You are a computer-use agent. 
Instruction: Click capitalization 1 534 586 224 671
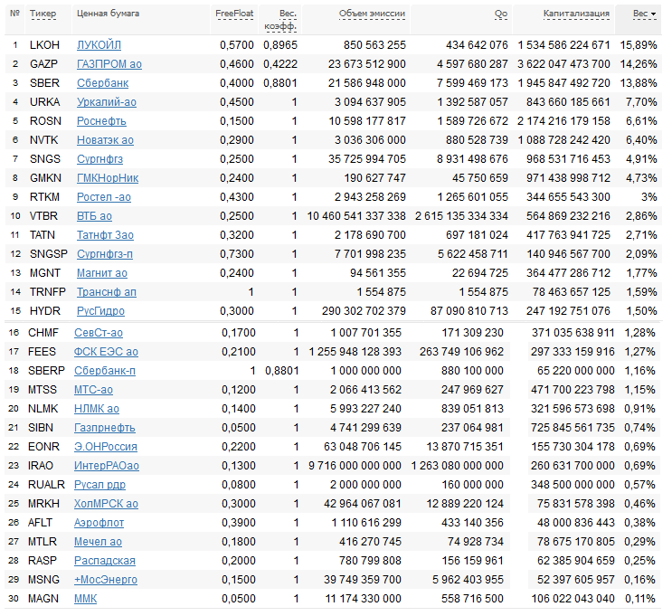(x=563, y=45)
